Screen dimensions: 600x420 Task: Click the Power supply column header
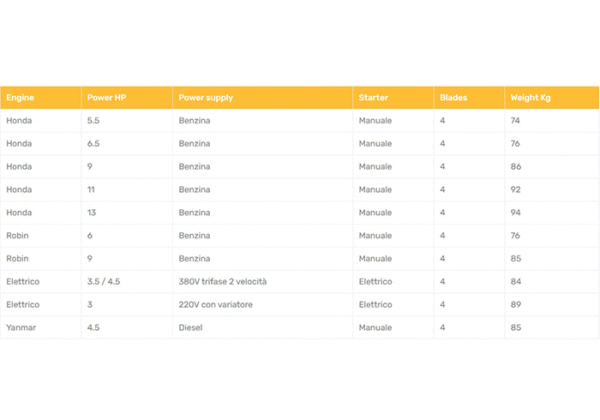262,98
